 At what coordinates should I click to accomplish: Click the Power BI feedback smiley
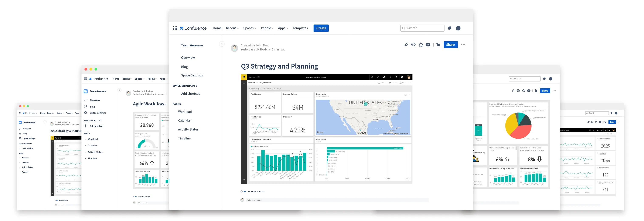[402, 77]
